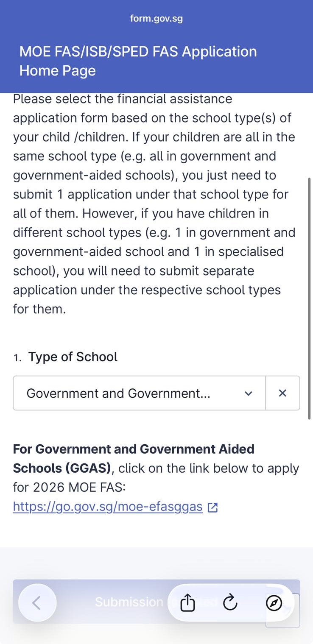Image resolution: width=313 pixels, height=644 pixels.
Task: Tap the Safari compass icon to open browser
Action: pos(274,602)
